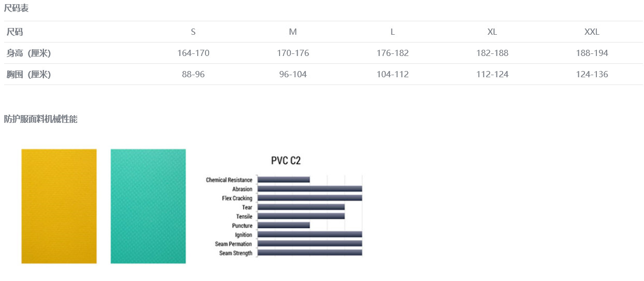Viewport: 644px width, 281px height.
Task: Click the teal green fabric swatch
Action: [148, 206]
